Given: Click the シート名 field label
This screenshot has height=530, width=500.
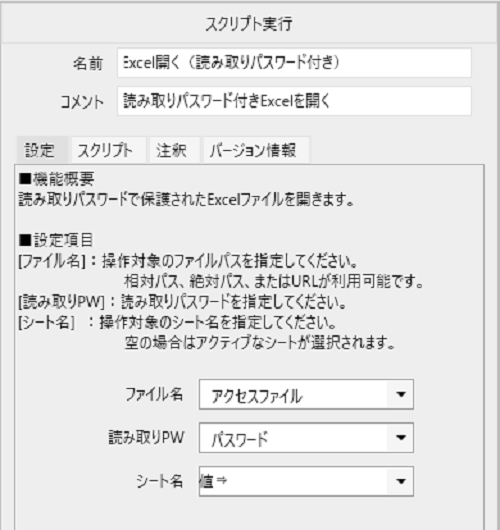Looking at the screenshot, I should pyautogui.click(x=160, y=481).
